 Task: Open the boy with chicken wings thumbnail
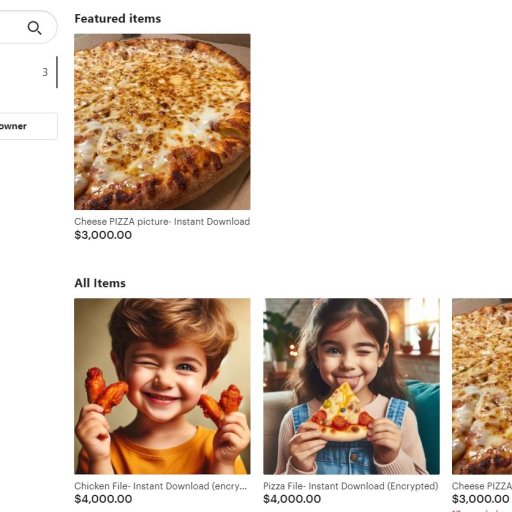point(162,386)
